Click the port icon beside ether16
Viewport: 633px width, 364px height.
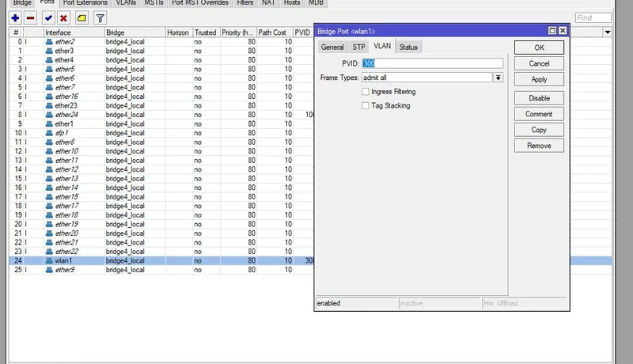49,97
